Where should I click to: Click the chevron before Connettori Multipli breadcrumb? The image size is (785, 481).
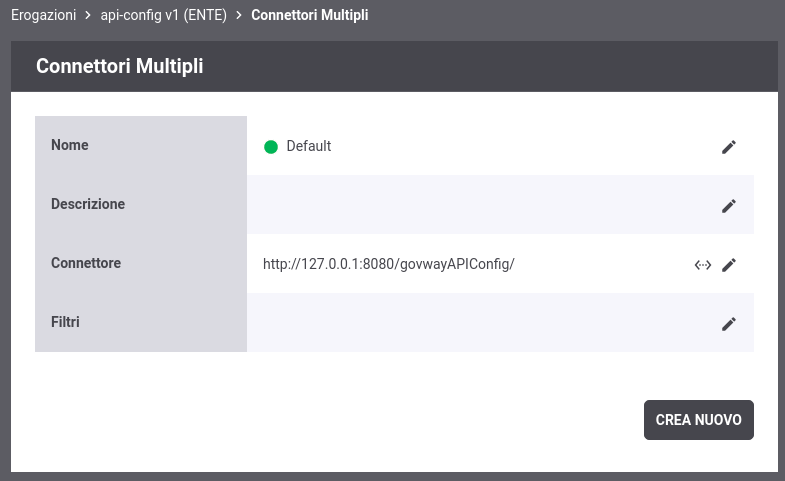(x=239, y=15)
